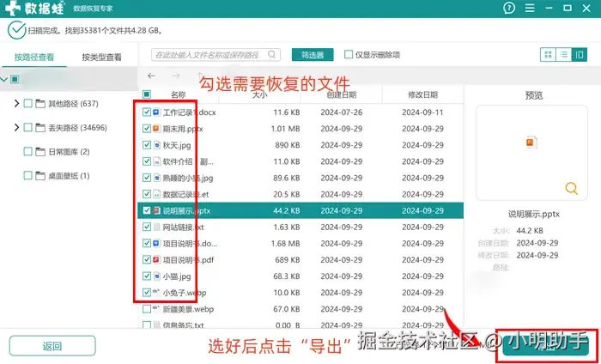601x364 pixels.
Task: Click the 2024-09-11 modified date cell
Action: (422, 112)
